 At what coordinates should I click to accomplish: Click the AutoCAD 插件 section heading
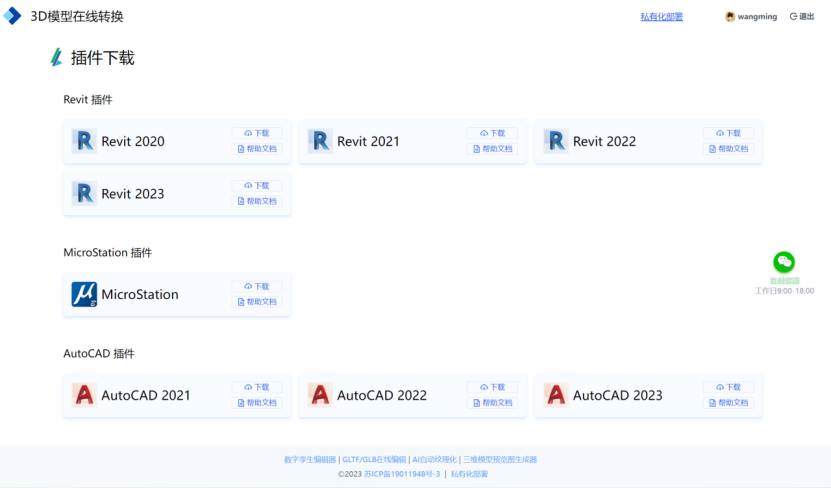click(x=99, y=353)
